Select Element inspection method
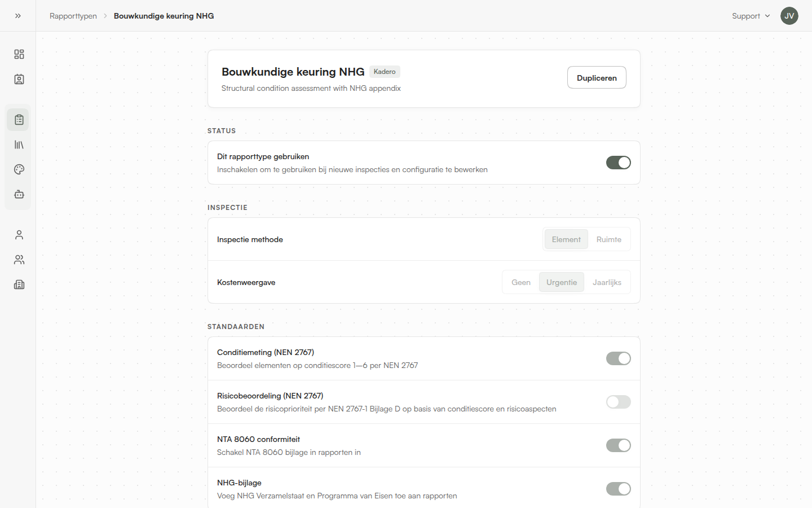Screen dimensions: 812x508 point(566,239)
